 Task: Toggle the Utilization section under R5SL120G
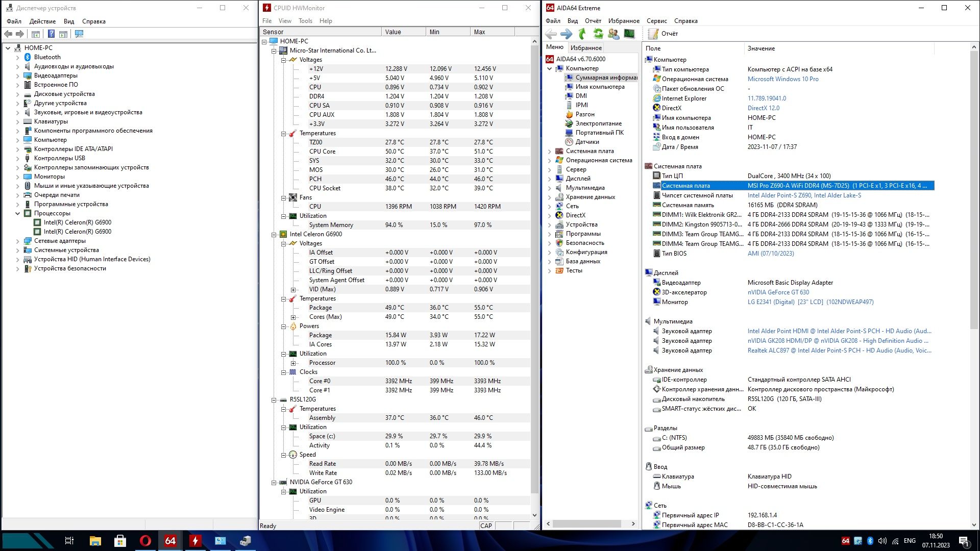tap(284, 427)
